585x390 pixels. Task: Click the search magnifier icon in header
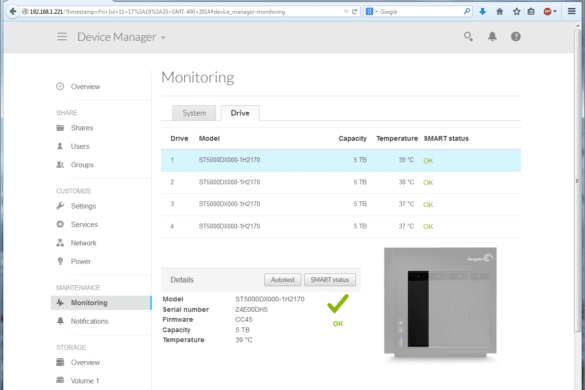click(x=468, y=37)
